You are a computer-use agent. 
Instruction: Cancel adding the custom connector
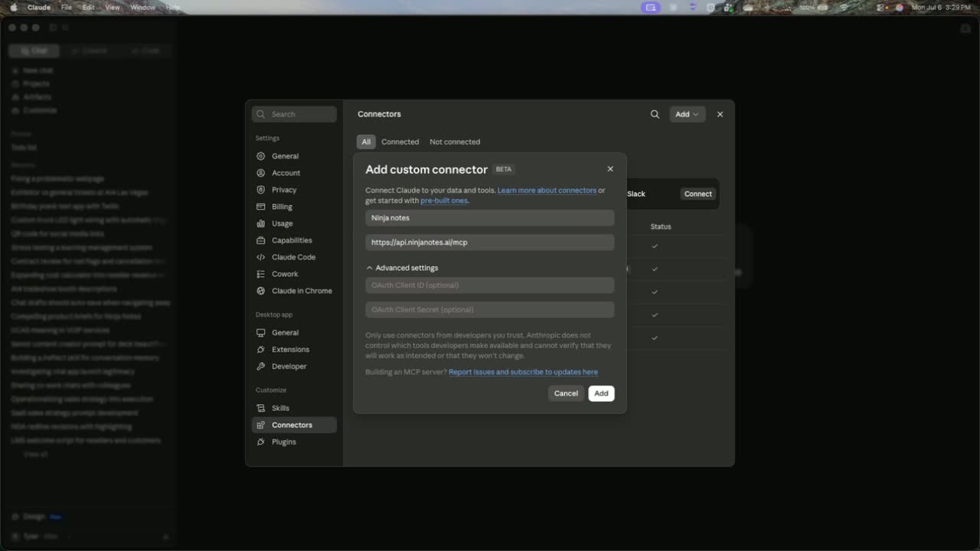tap(566, 393)
